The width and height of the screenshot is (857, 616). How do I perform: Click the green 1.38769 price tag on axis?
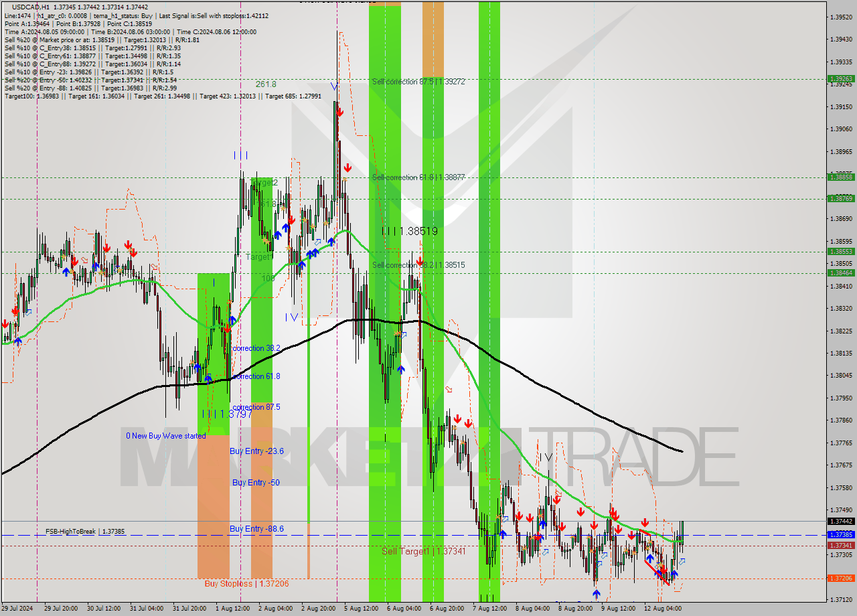pyautogui.click(x=841, y=198)
